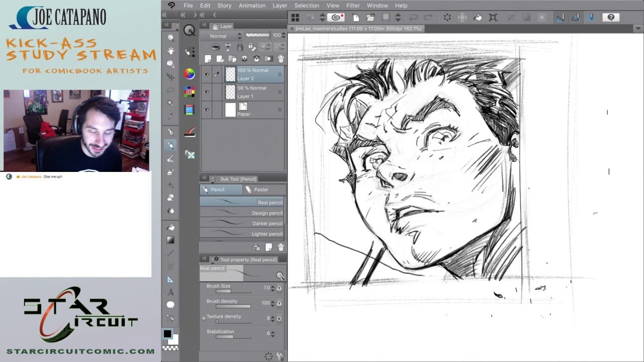
Task: Open the color wheel panel
Action: 190,74
